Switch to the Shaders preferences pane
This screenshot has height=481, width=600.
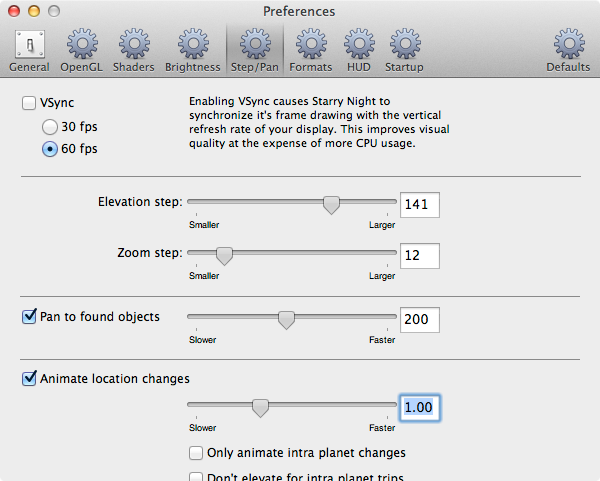[134, 50]
